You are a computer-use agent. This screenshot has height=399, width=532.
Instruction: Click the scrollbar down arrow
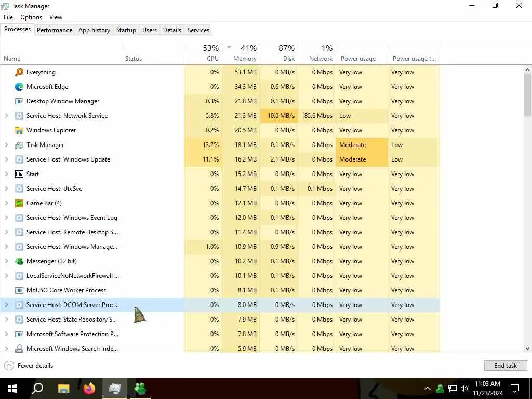pyautogui.click(x=527, y=349)
